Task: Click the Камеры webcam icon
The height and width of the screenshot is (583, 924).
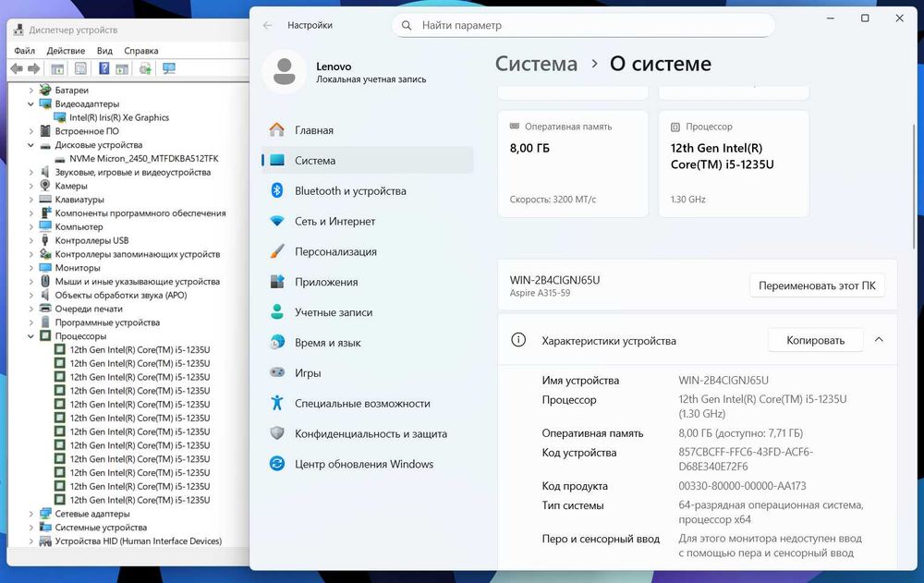Action: [45, 186]
